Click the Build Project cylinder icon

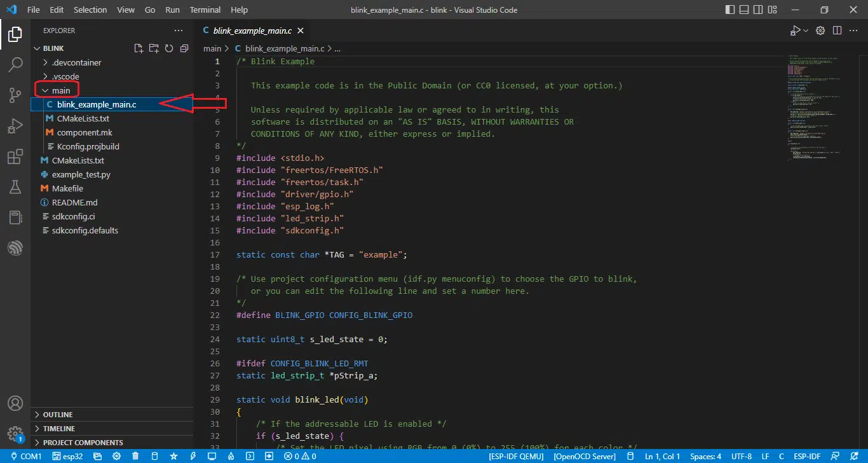tap(154, 456)
